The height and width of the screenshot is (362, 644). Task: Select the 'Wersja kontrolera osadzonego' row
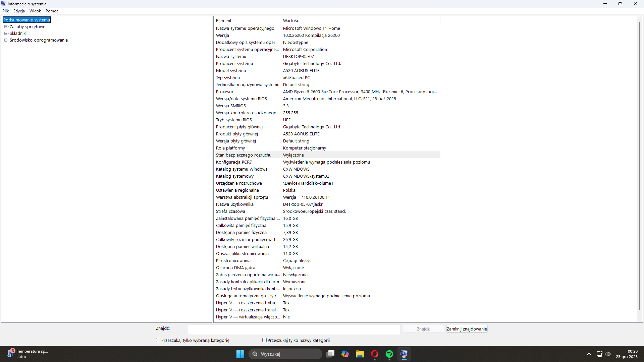327,113
